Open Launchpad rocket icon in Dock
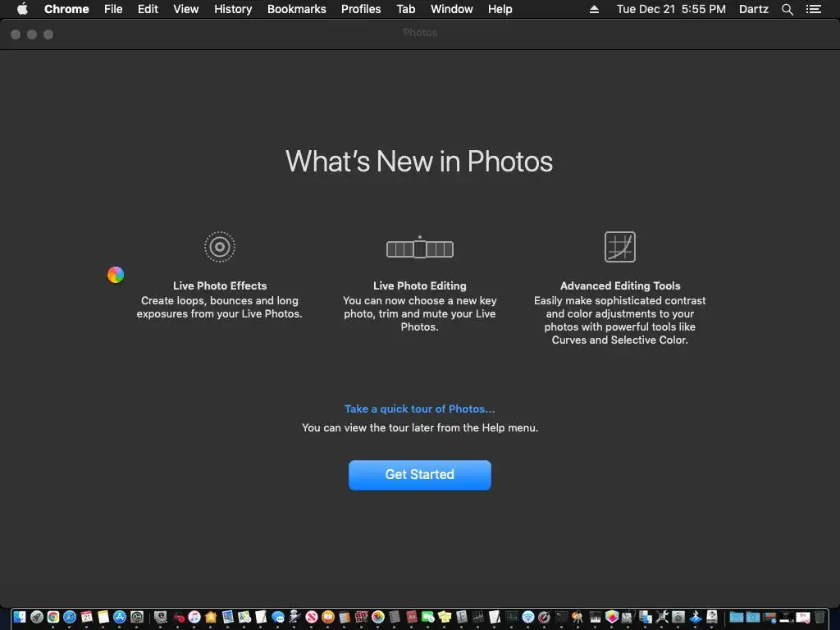 [x=36, y=617]
